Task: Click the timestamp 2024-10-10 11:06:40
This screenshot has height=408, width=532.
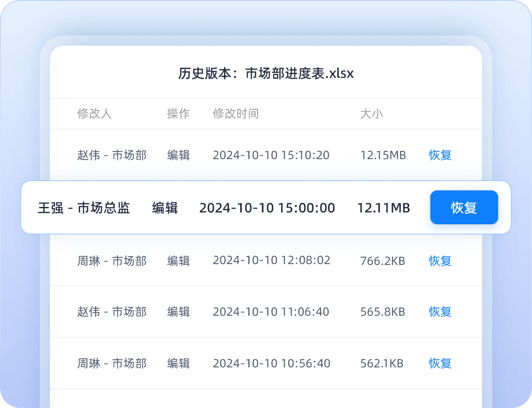Action: tap(271, 312)
